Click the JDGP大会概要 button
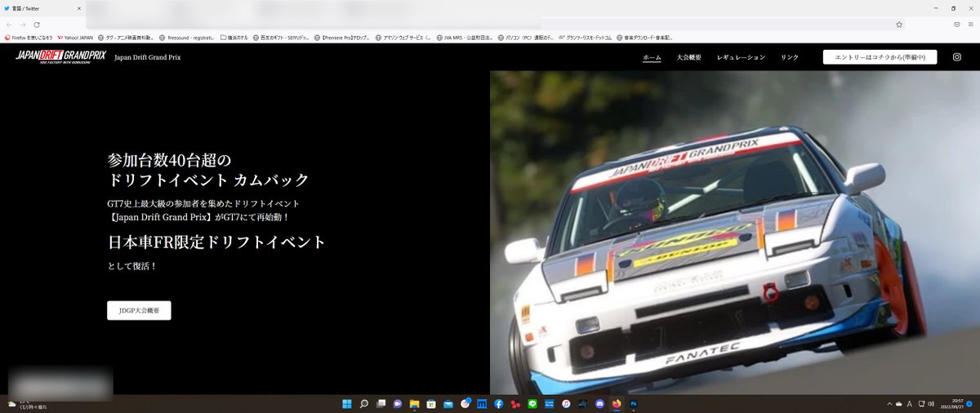Screen dimensions: 980x413 pos(139,310)
